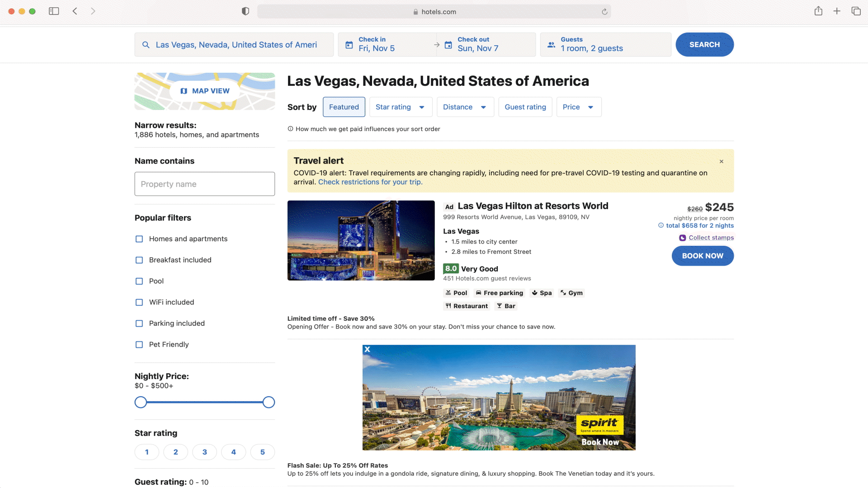Toggle Safari sidebar icon

pyautogui.click(x=54, y=11)
